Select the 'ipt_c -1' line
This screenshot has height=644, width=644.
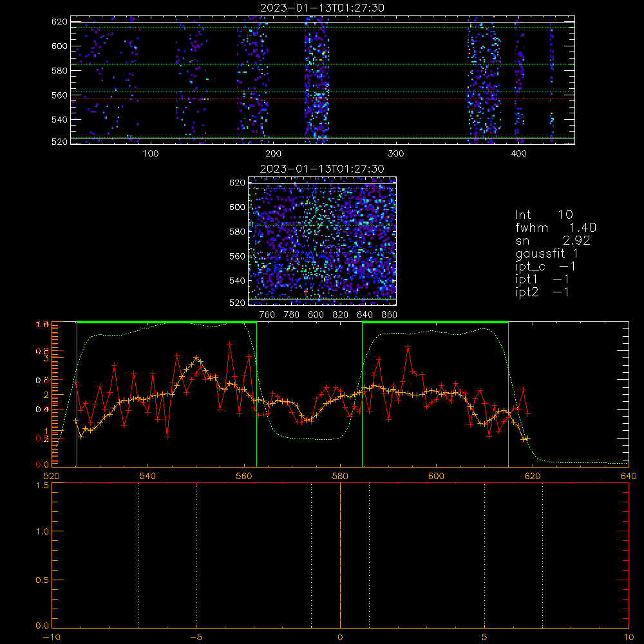(545, 267)
